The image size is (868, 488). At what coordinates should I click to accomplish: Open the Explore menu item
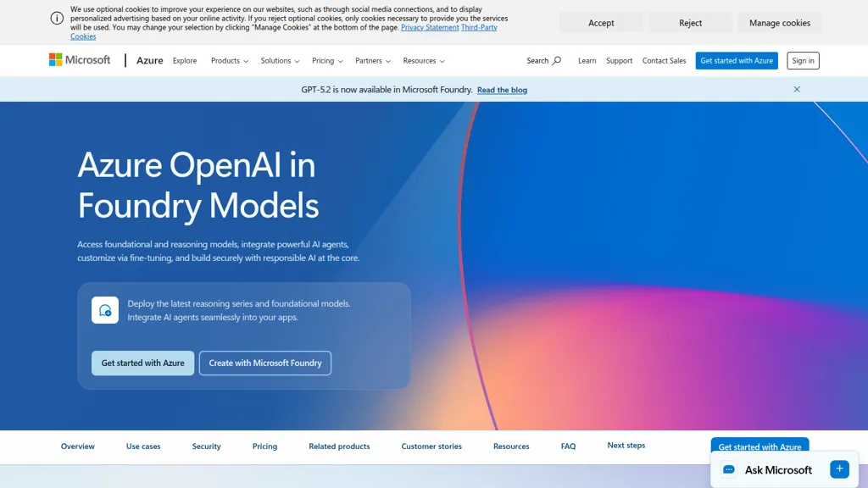pos(184,61)
